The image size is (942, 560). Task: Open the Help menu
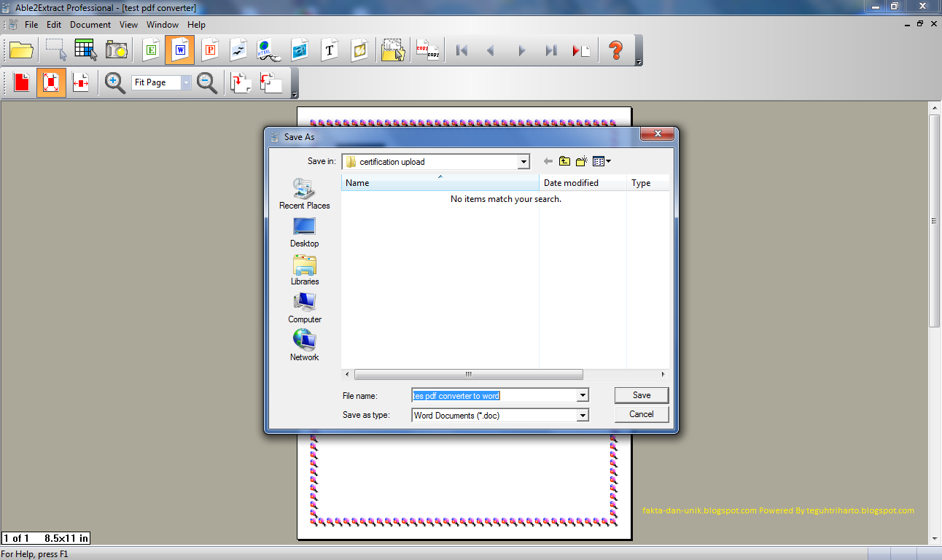coord(196,24)
